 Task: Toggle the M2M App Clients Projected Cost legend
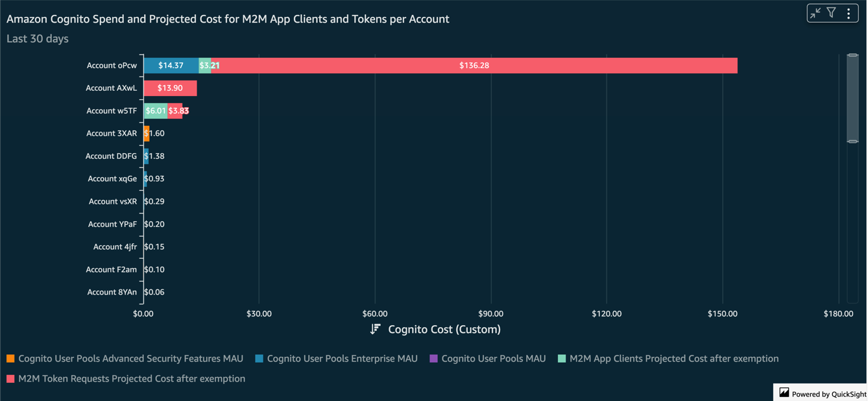pos(668,358)
